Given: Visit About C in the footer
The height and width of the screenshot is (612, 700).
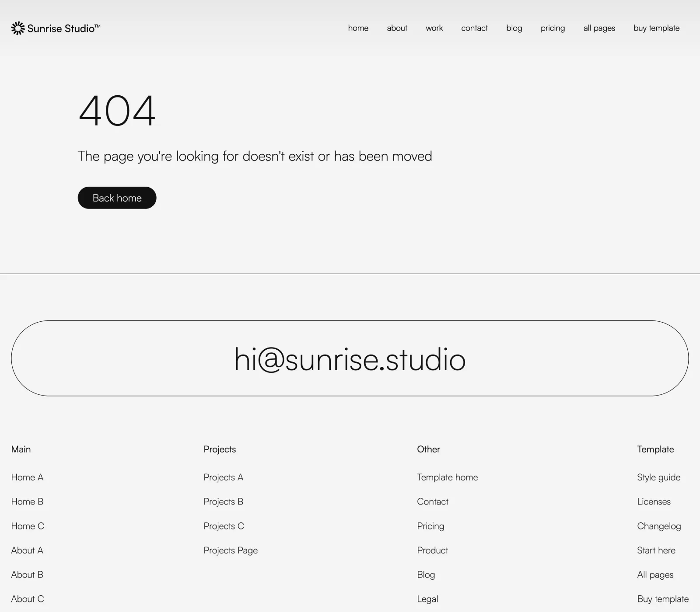Looking at the screenshot, I should click(x=28, y=599).
